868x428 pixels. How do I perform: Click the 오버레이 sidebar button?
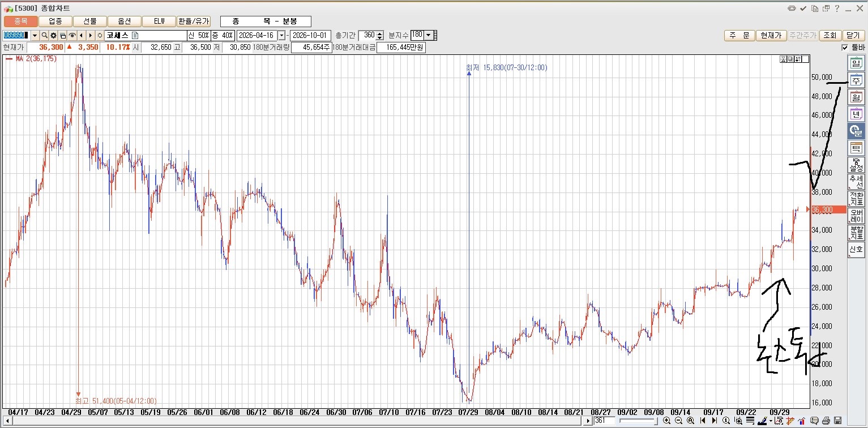point(856,216)
